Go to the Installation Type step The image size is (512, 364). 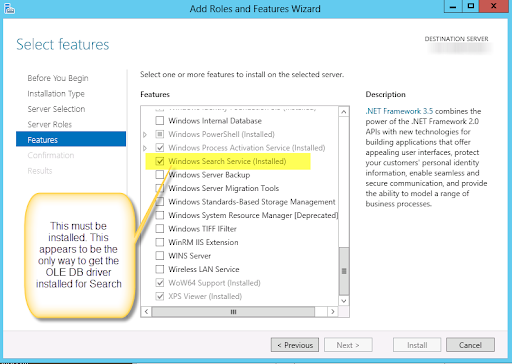click(x=56, y=94)
